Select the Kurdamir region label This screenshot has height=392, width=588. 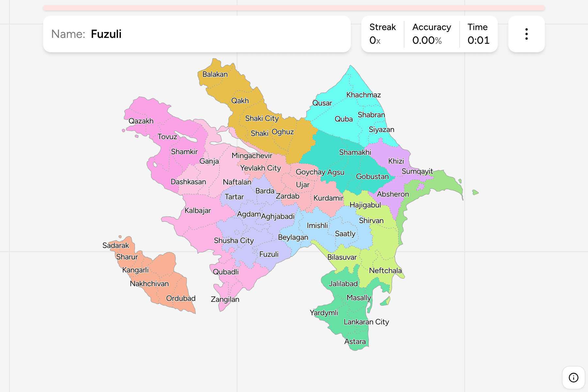point(328,198)
